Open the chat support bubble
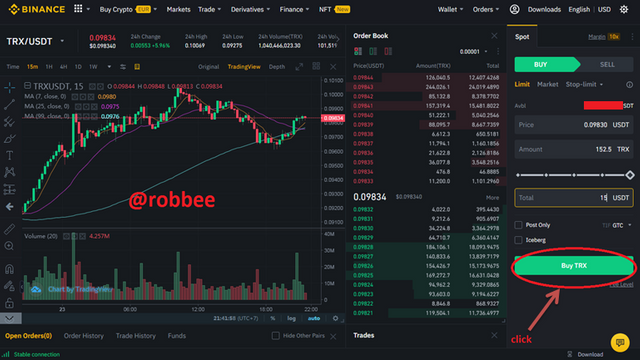The width and height of the screenshot is (640, 360). (620, 342)
